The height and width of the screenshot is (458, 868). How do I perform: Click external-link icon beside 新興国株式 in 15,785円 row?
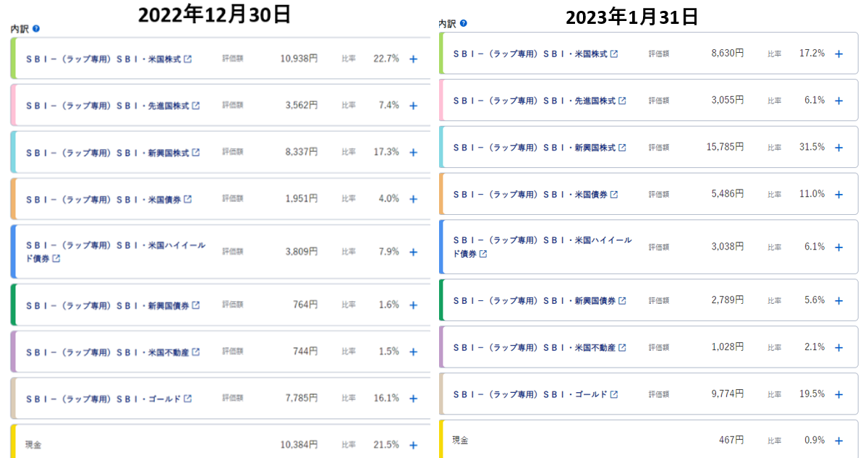tap(622, 148)
